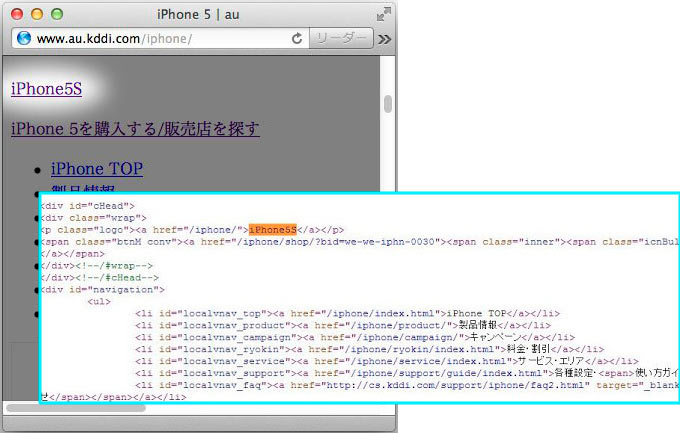The height and width of the screenshot is (433, 680).
Task: Open the iPhone5S link
Action: click(x=46, y=89)
